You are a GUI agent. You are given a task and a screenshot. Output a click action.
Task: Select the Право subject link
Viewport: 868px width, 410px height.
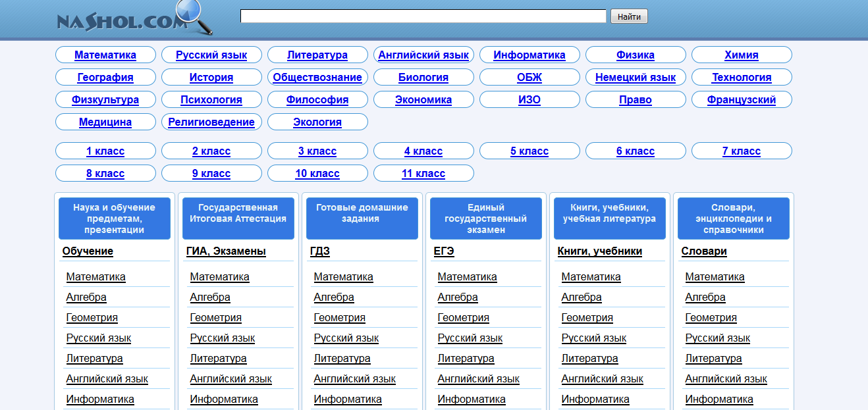[x=636, y=100]
